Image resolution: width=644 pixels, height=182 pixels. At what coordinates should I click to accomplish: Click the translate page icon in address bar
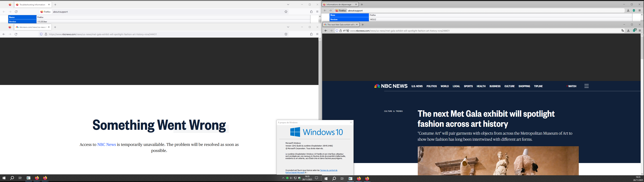coord(623,31)
